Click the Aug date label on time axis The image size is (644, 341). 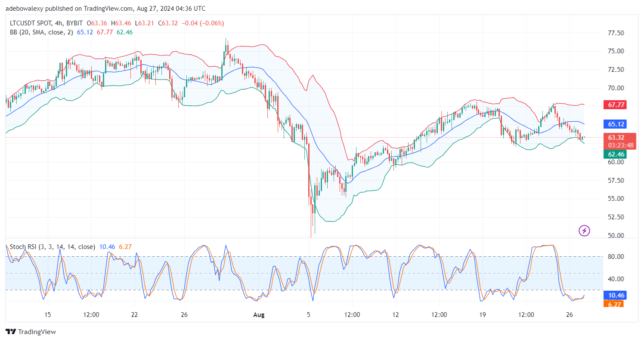[x=259, y=315]
